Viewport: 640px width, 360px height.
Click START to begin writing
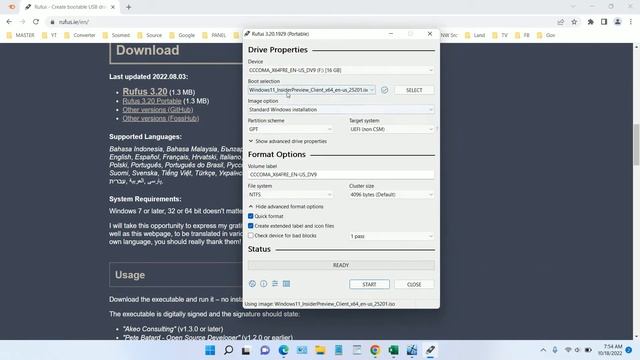369,284
